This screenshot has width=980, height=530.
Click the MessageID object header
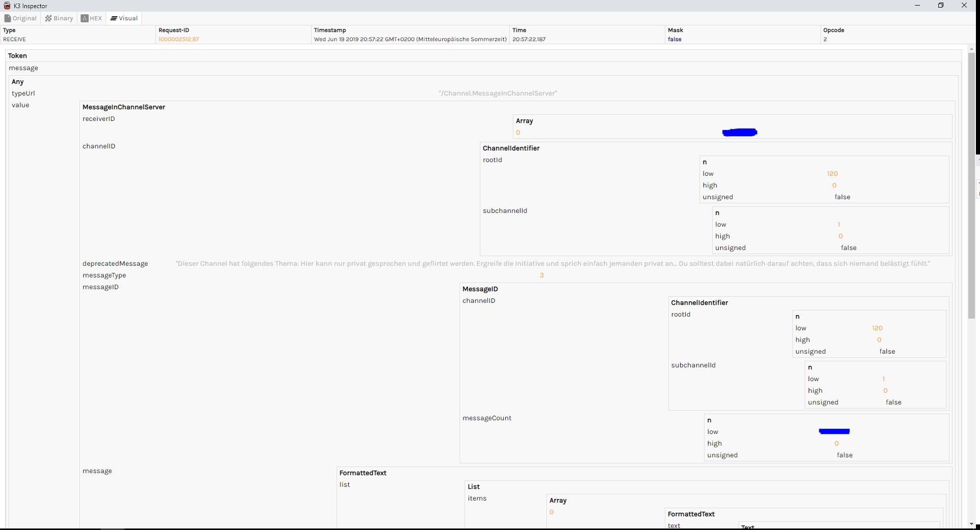pyautogui.click(x=480, y=289)
